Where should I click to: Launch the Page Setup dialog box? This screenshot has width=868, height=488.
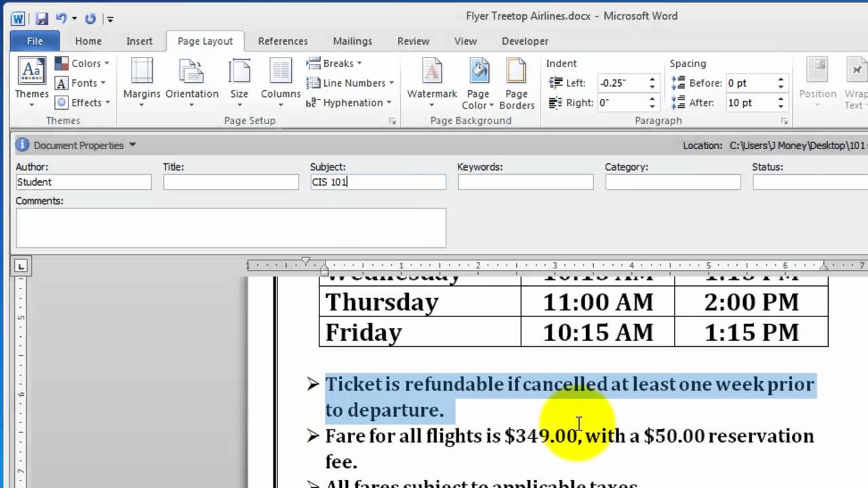point(393,121)
